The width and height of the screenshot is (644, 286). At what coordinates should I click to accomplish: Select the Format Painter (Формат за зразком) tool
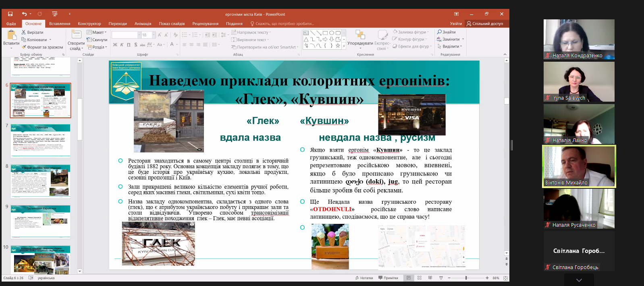click(42, 47)
